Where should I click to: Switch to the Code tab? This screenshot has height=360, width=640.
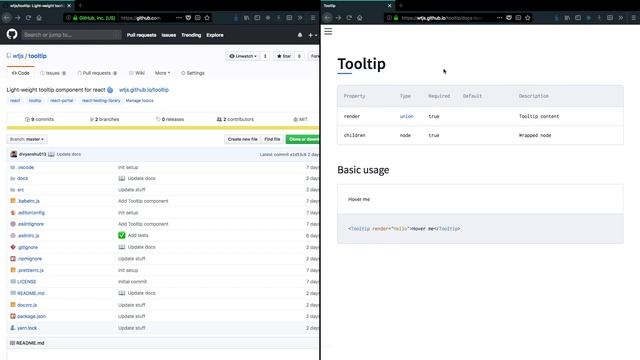[x=20, y=73]
